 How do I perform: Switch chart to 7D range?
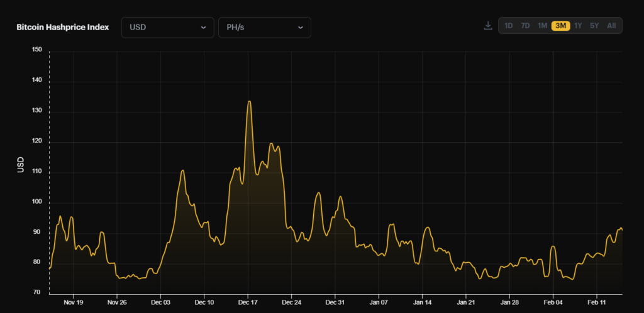click(x=526, y=26)
